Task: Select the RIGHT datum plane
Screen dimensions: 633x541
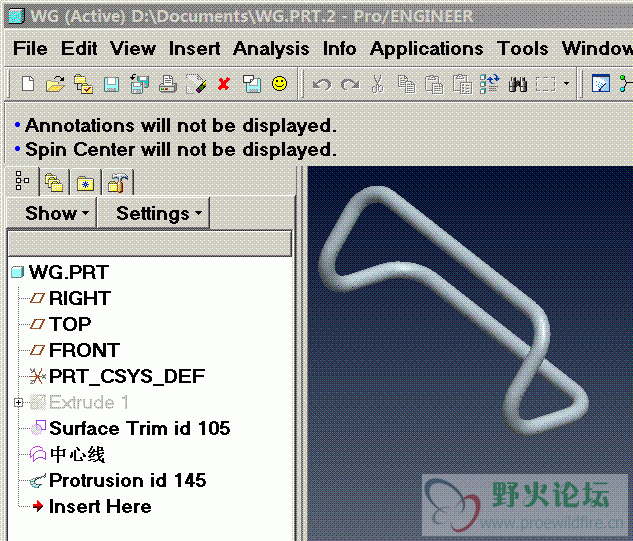Action: [80, 298]
